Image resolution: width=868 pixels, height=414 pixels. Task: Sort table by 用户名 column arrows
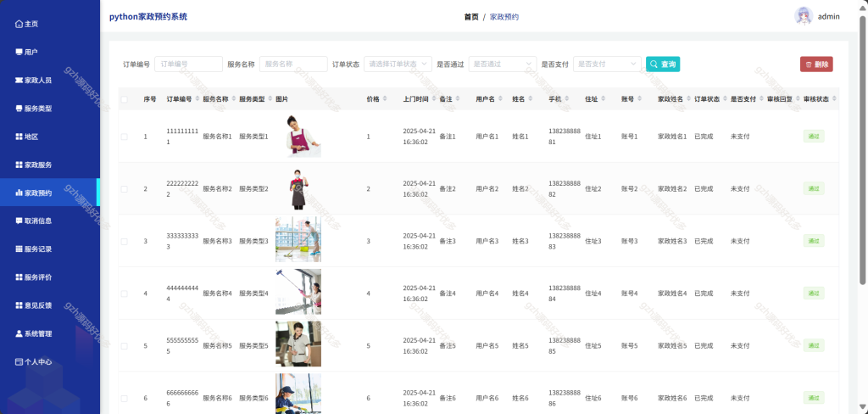point(500,99)
